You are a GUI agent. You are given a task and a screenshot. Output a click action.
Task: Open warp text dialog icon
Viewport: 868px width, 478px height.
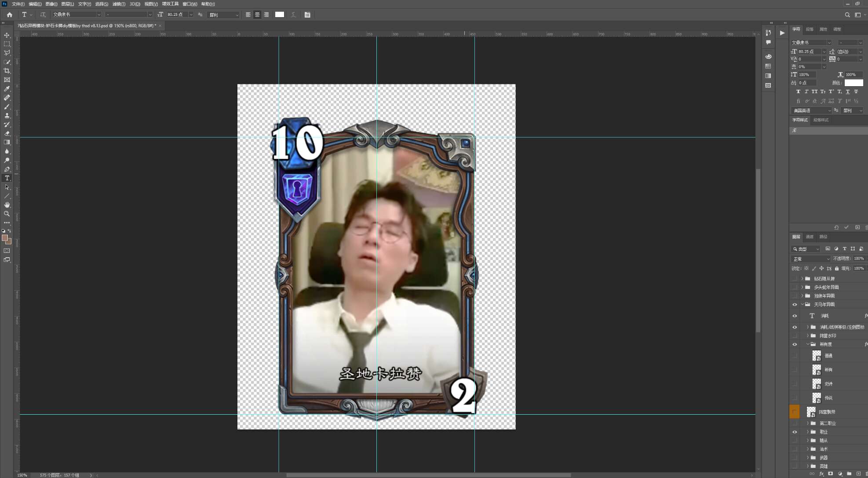293,15
